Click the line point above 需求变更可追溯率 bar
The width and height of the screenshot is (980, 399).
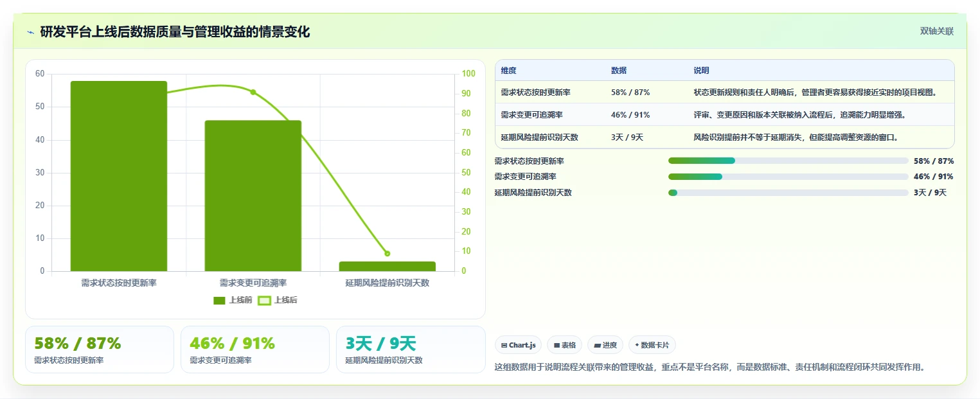click(x=253, y=92)
